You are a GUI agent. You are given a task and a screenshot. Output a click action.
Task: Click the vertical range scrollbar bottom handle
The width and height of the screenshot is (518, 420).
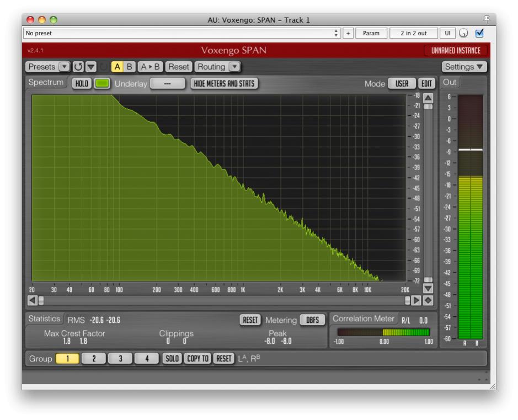[x=428, y=280]
